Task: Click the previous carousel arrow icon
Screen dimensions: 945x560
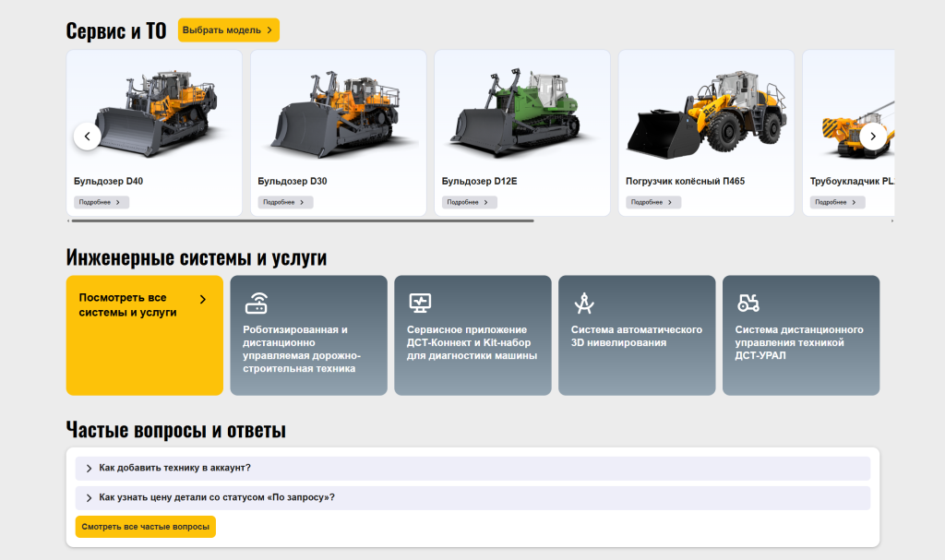Action: coord(88,137)
